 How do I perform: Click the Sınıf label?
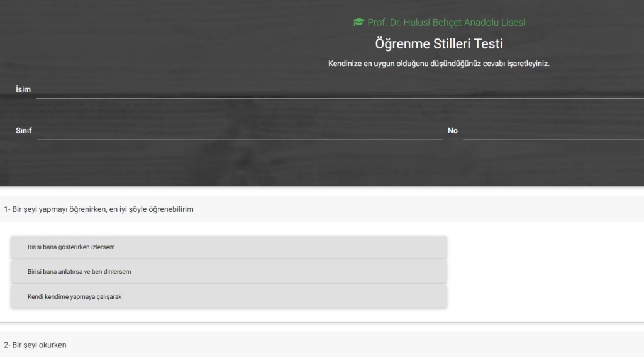point(23,131)
